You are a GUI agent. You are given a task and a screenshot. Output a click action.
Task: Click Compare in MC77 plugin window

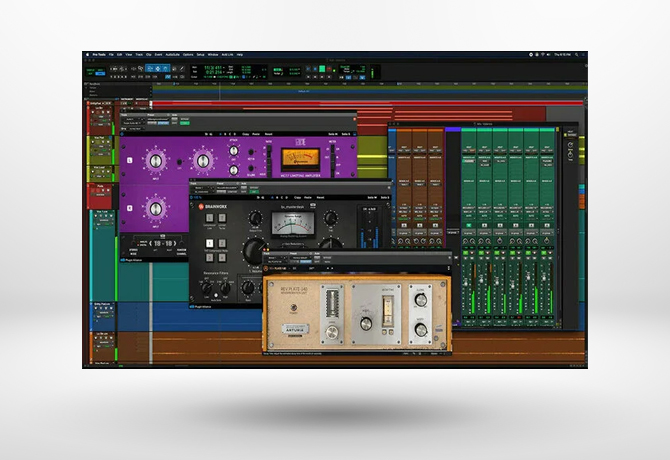coord(163,123)
